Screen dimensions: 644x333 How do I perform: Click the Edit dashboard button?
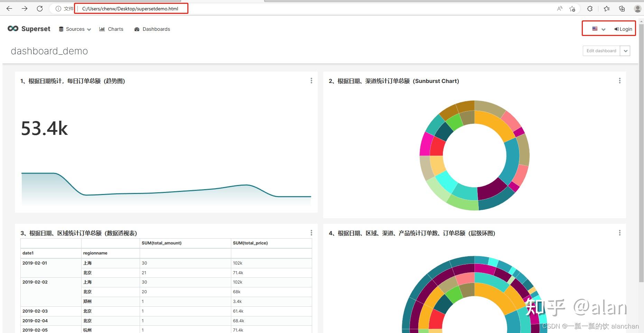click(x=601, y=51)
